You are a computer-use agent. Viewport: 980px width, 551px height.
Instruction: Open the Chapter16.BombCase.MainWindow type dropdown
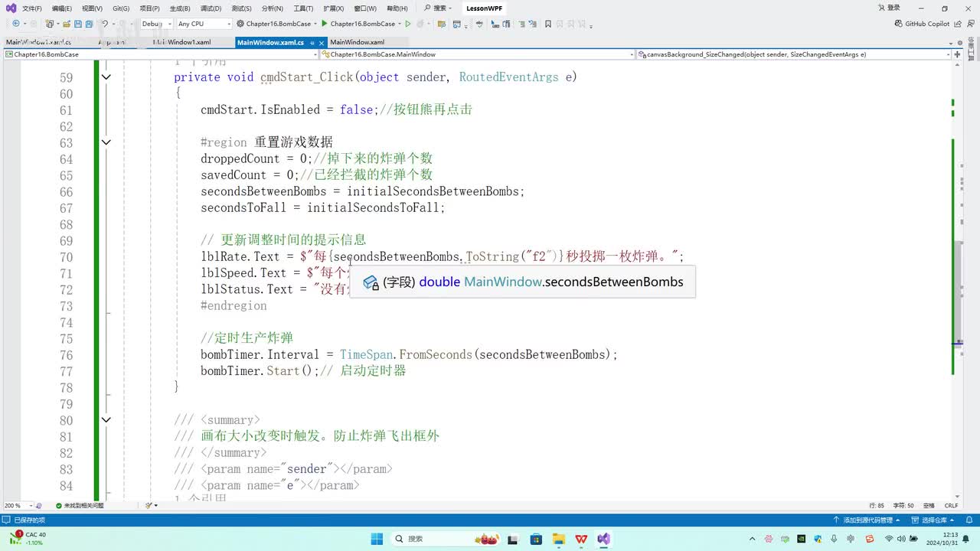tap(477, 54)
